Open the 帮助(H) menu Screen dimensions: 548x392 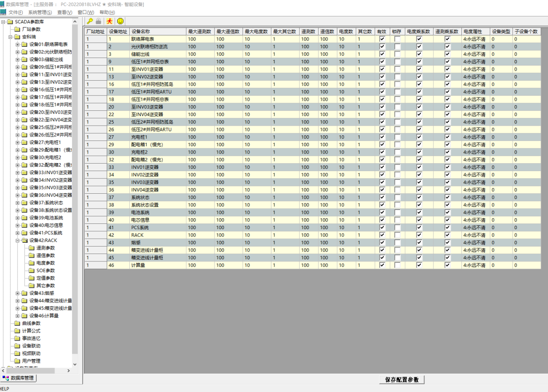(x=107, y=12)
